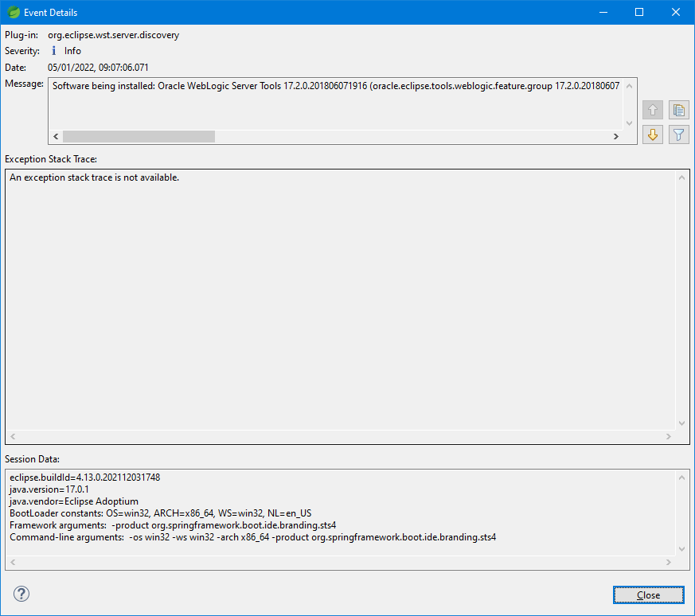
Task: Click the java.version=17.0.1 line
Action: (49, 489)
